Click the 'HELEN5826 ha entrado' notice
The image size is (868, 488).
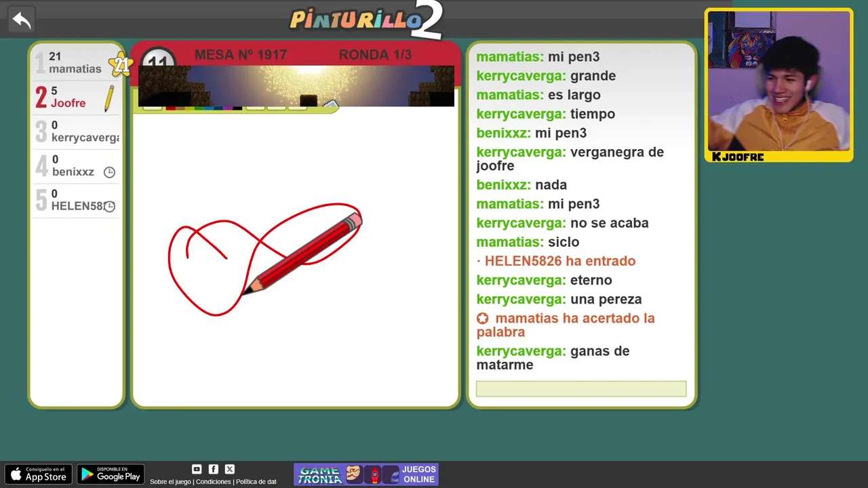click(x=556, y=261)
